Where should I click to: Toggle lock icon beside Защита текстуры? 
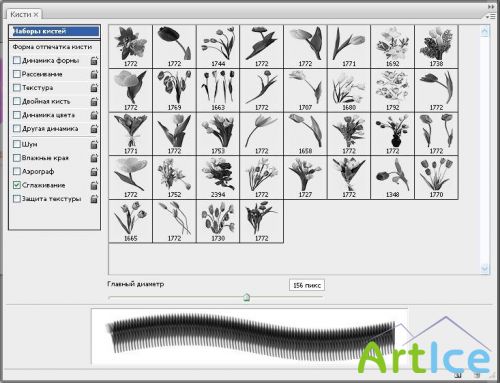click(x=94, y=199)
